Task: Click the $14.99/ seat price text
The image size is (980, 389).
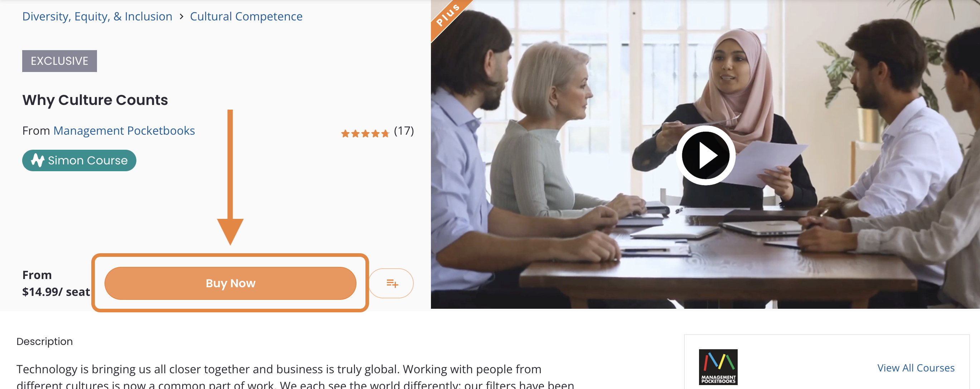Action: 56,292
